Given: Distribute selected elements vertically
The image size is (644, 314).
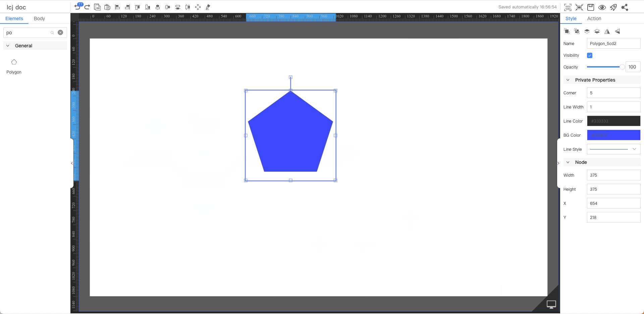Looking at the screenshot, I should [178, 7].
